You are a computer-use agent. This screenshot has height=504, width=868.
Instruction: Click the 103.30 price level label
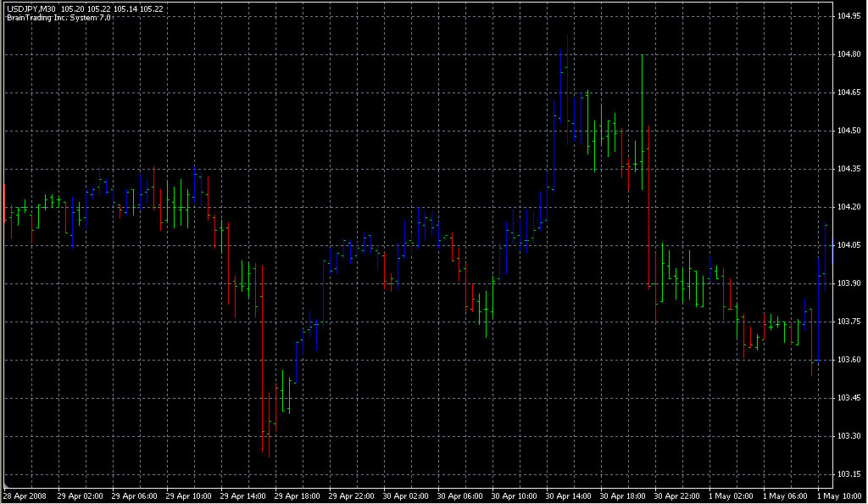[848, 436]
